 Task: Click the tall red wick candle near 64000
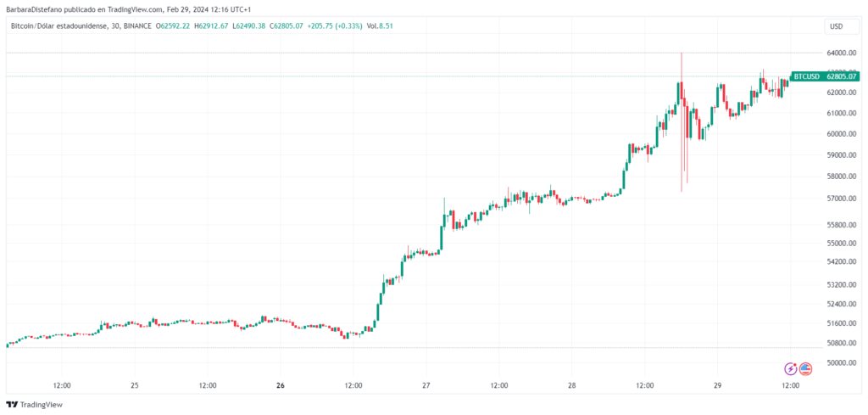tap(682, 119)
